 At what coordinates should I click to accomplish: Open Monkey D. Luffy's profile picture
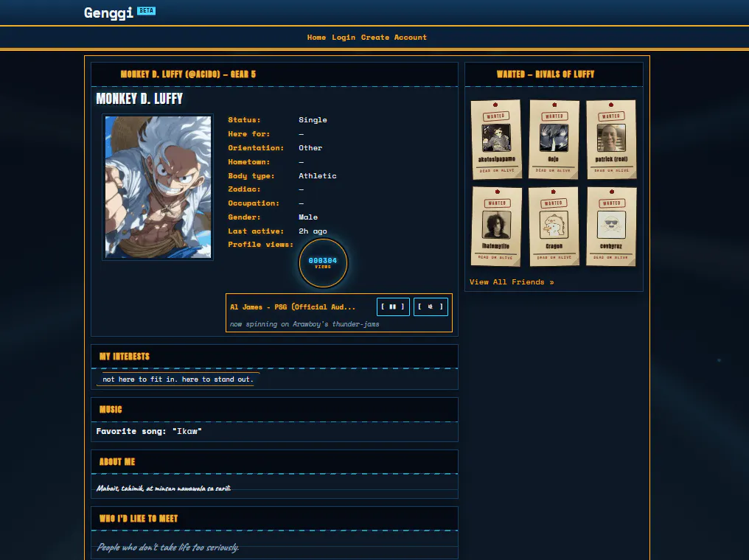(x=158, y=187)
